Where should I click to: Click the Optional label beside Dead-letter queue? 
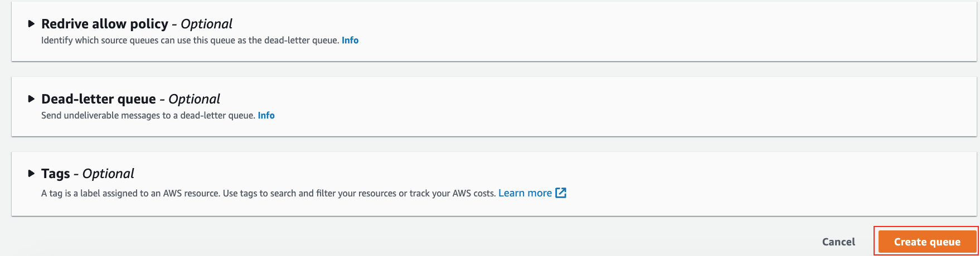(195, 99)
